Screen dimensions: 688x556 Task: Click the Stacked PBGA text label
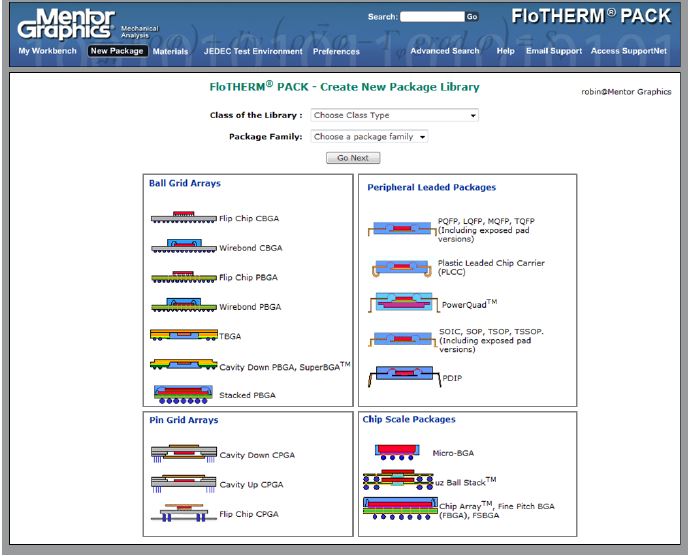247,395
